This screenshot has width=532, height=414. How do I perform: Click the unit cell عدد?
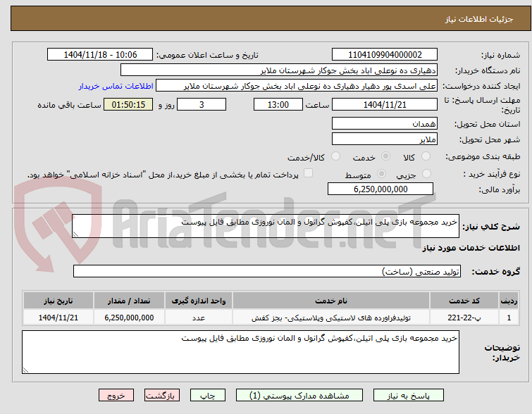click(x=199, y=318)
